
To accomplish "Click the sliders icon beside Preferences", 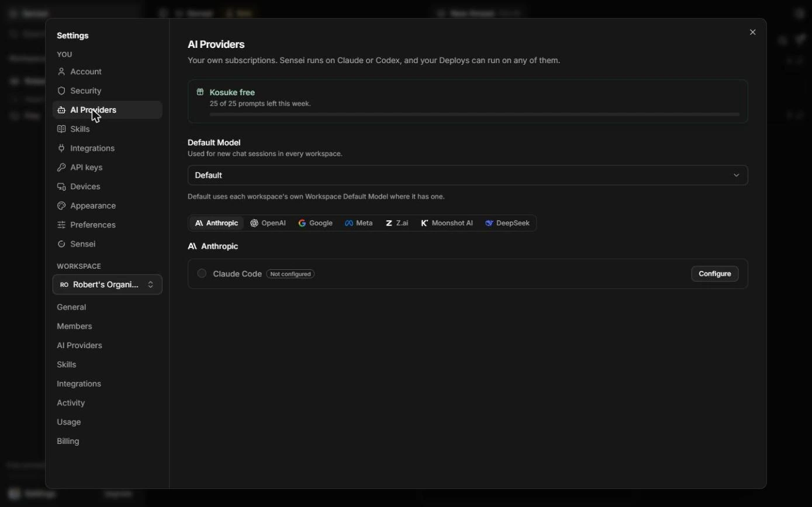I will (61, 225).
